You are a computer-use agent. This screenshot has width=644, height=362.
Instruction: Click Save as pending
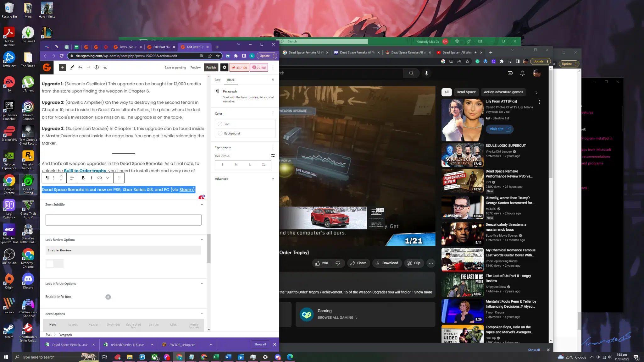pos(175,68)
